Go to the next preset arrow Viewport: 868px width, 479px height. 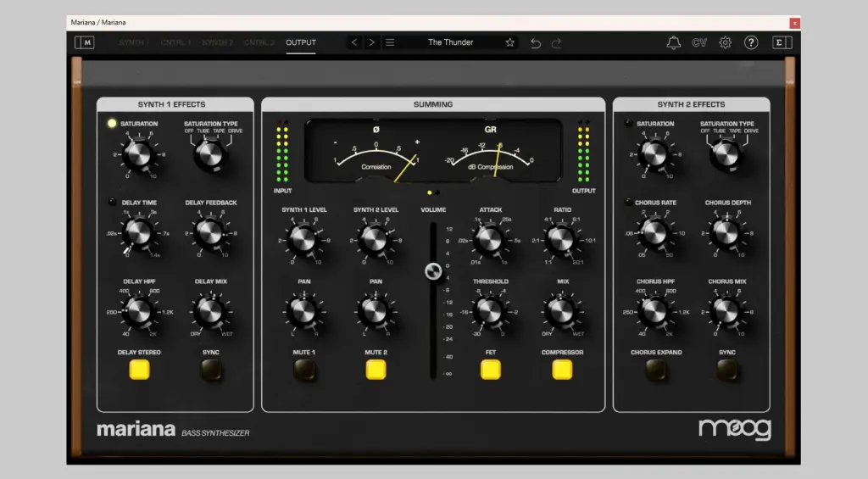pos(371,42)
